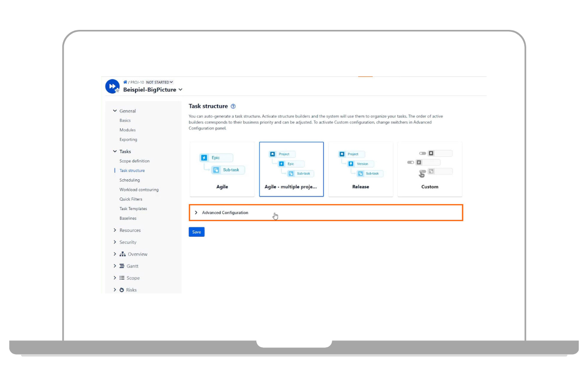The image size is (588, 387).
Task: Click the Gantt bars icon in sidebar
Action: [122, 266]
